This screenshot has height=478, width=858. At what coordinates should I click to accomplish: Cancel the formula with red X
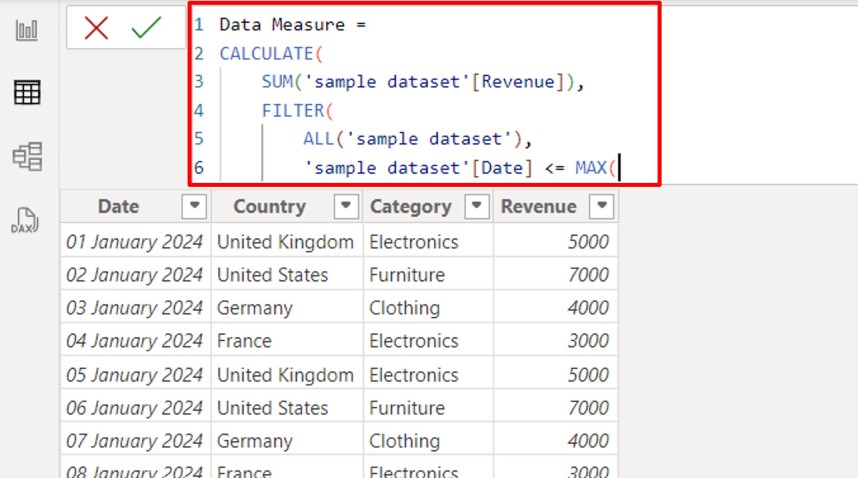(97, 28)
